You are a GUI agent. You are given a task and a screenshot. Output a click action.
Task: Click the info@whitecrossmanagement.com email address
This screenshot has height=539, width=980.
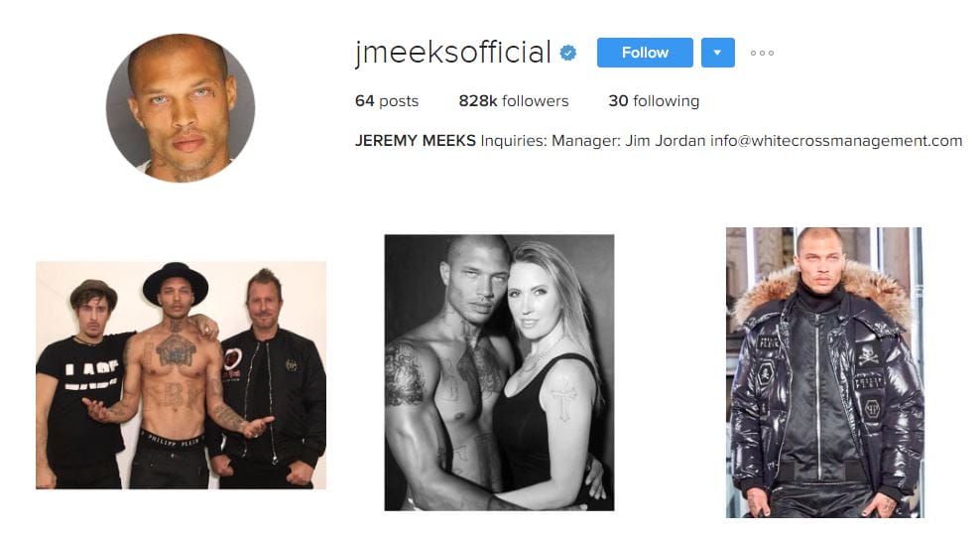click(836, 141)
